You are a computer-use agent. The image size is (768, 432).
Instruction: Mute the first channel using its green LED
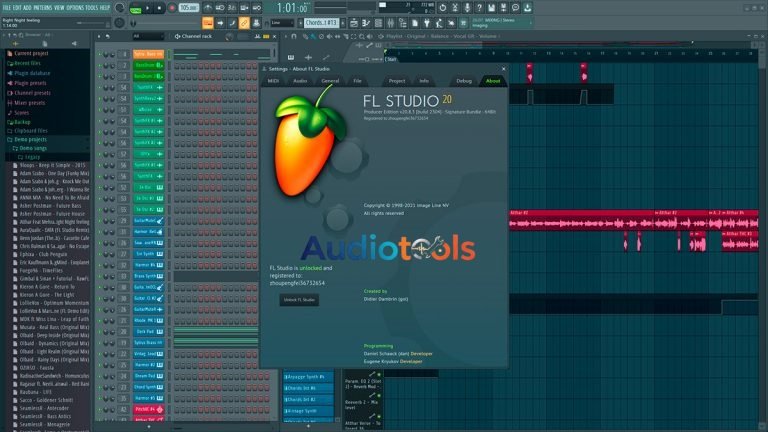click(99, 54)
